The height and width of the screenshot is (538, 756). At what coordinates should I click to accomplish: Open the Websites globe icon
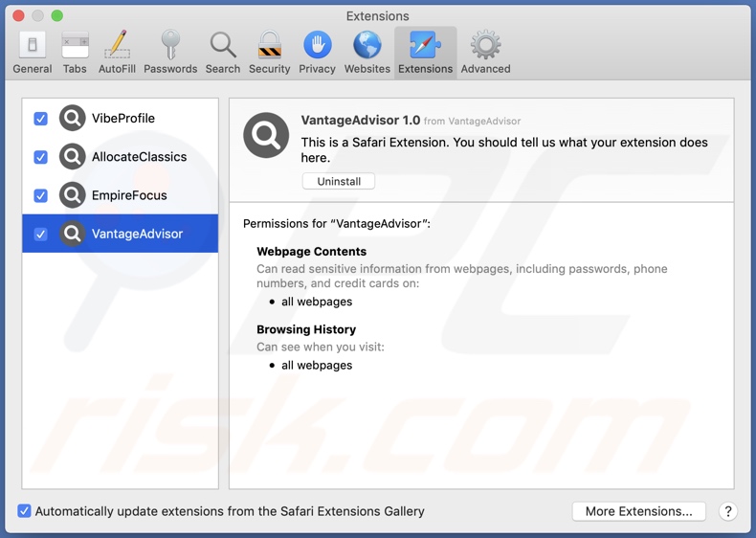coord(367,45)
